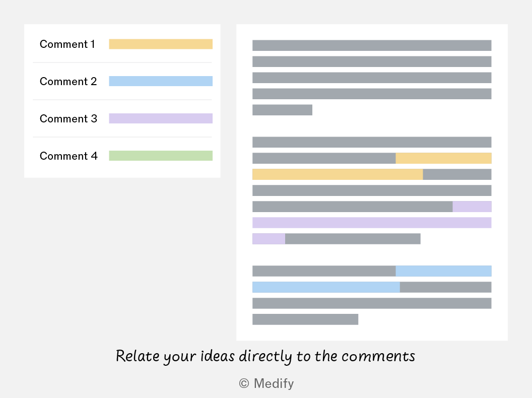Select the Comment 4 label
Image resolution: width=532 pixels, height=398 pixels.
coord(69,156)
